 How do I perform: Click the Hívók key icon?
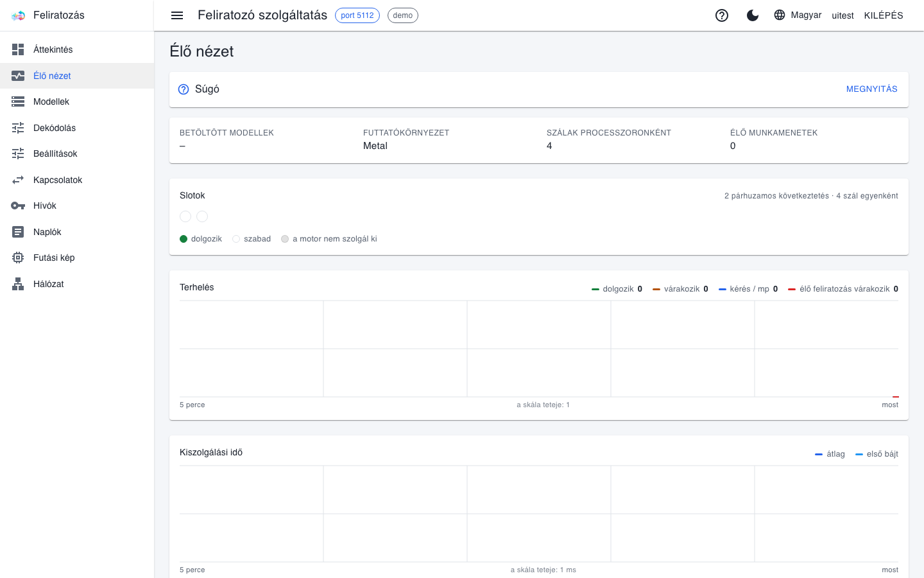(18, 206)
